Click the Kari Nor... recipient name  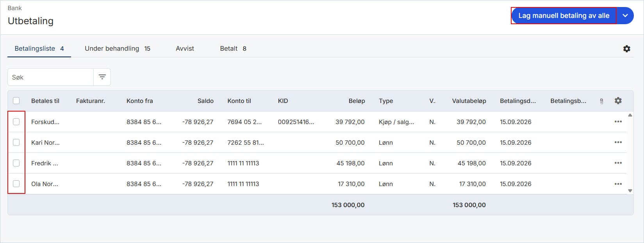click(45, 142)
